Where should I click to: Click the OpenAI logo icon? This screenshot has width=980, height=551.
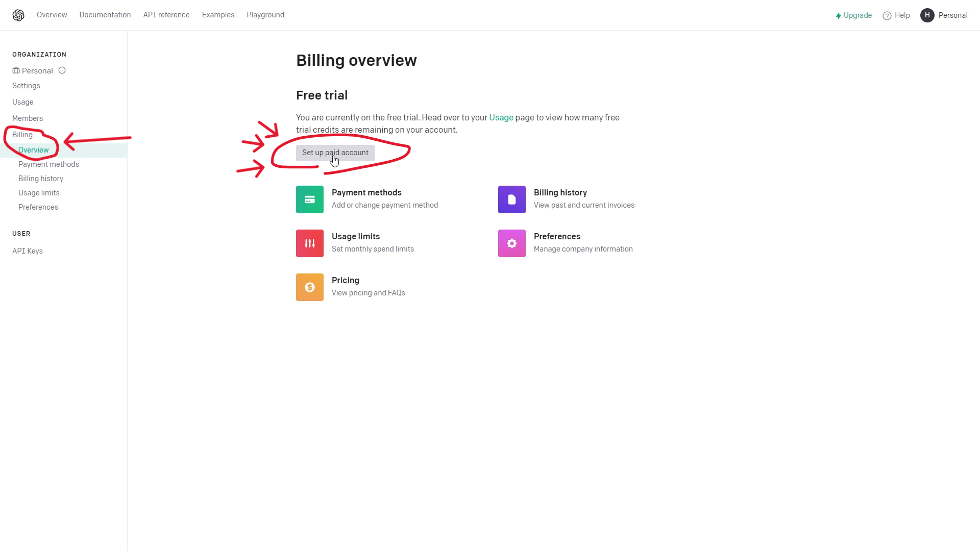pyautogui.click(x=18, y=15)
